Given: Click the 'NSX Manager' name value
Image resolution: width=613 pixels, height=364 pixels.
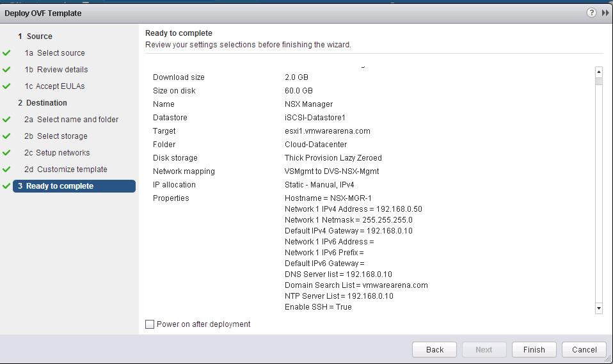Looking at the screenshot, I should point(308,104).
